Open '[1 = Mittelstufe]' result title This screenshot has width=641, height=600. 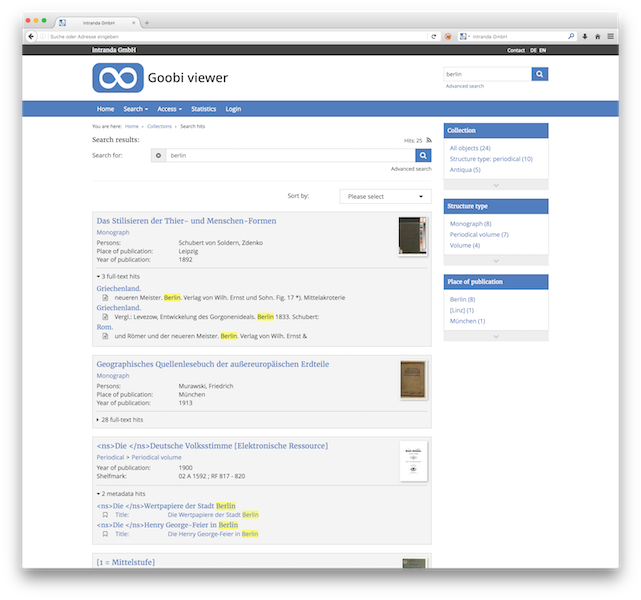point(126,562)
